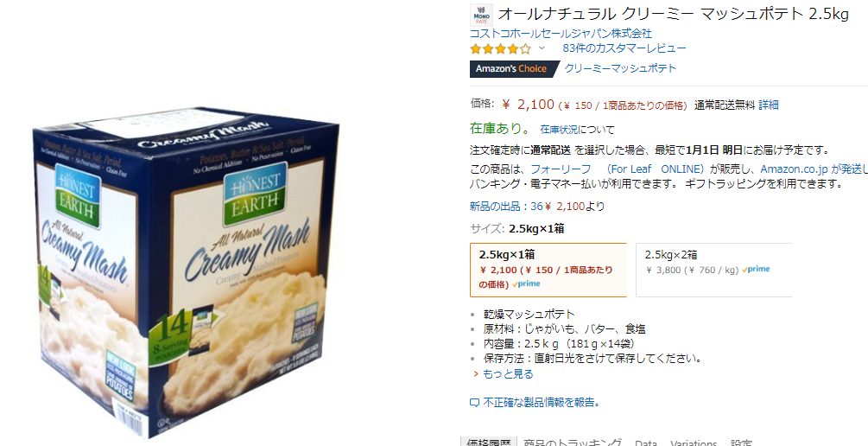Screen dimensions: 868x446
Task: Open the 在庫状況 link
Action: pos(559,130)
